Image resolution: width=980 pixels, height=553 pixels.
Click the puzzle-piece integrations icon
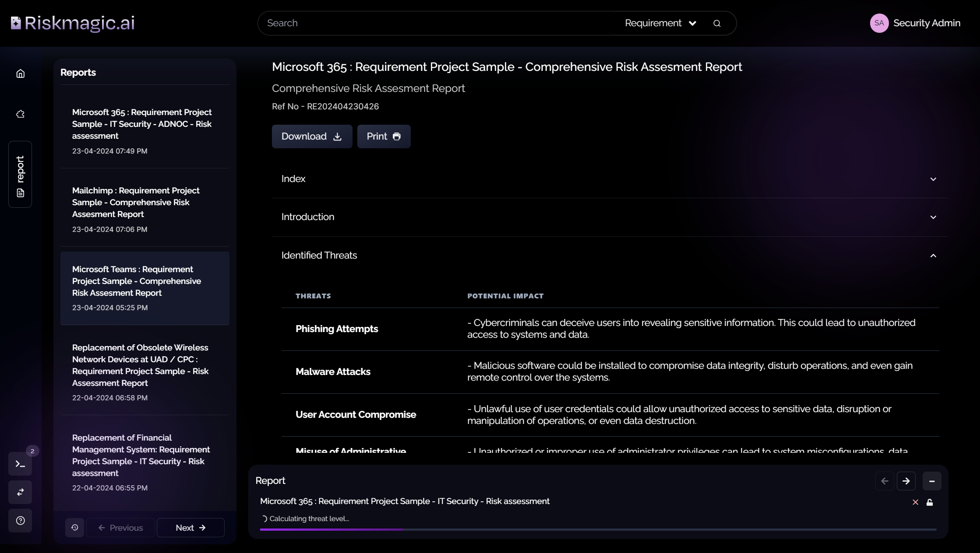(x=20, y=114)
